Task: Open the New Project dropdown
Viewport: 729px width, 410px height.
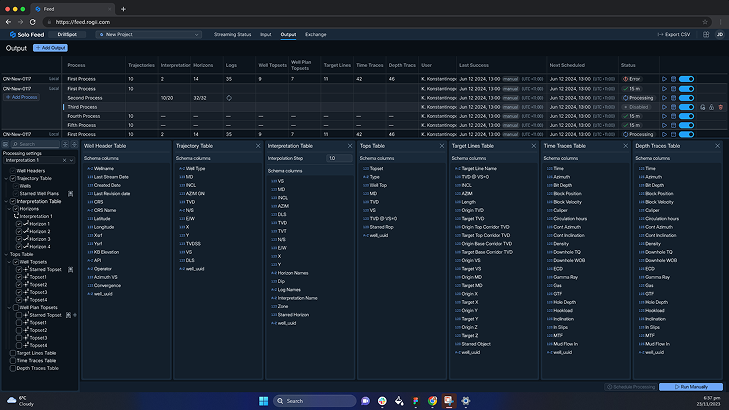Action: 150,34
